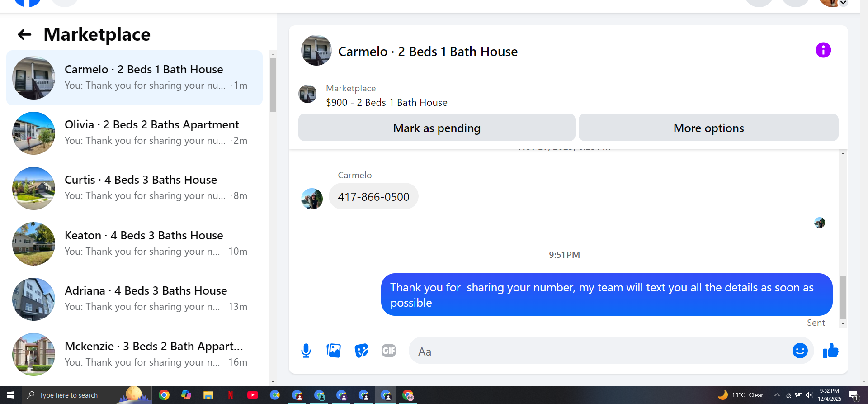Click the More options button

click(708, 128)
